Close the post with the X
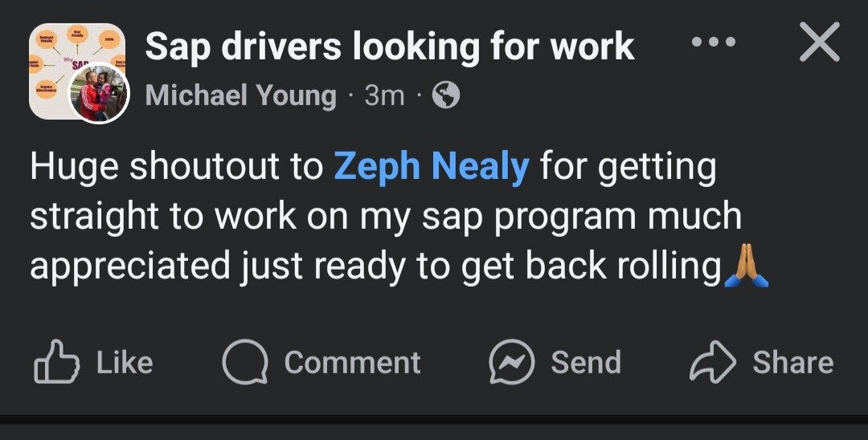The height and width of the screenshot is (440, 868). 820,43
